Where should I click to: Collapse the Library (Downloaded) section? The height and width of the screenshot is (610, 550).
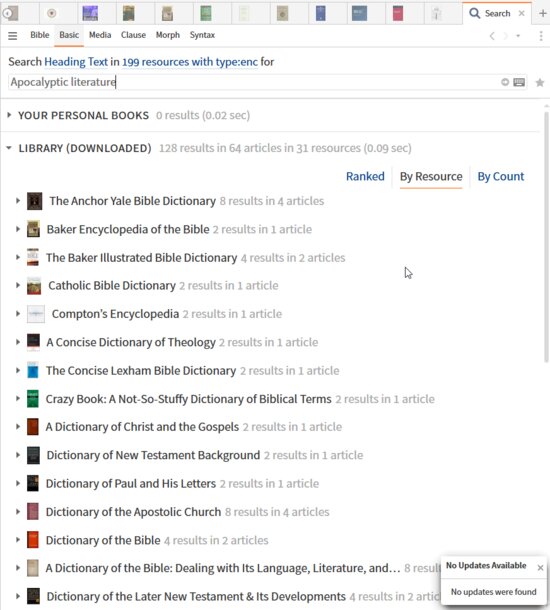coord(9,148)
